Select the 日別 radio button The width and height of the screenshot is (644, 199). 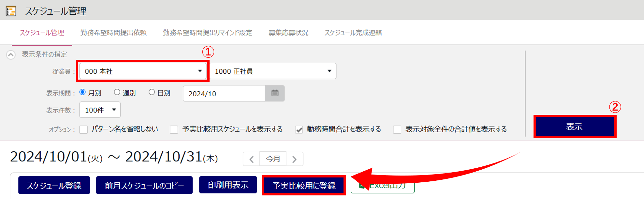[152, 92]
